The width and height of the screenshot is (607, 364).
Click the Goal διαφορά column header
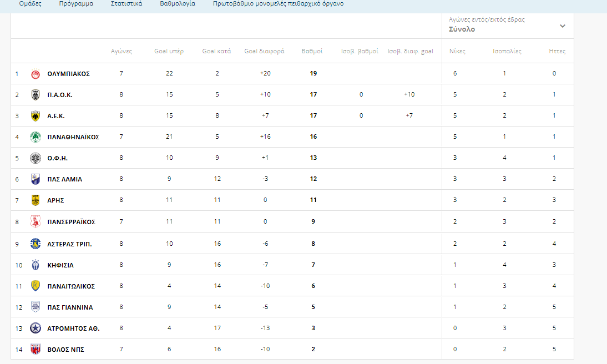pos(265,51)
